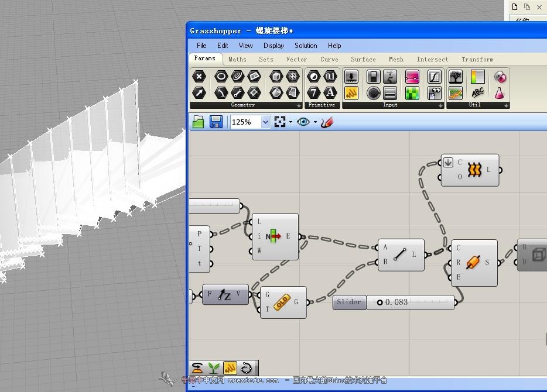Activate the red sketch pencil tool
The width and height of the screenshot is (547, 392).
click(327, 122)
